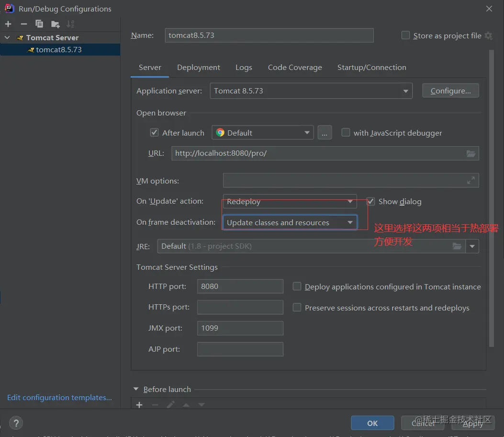Enable with JavaScript debugger checkbox
Screen dimensions: 504x437
point(346,133)
